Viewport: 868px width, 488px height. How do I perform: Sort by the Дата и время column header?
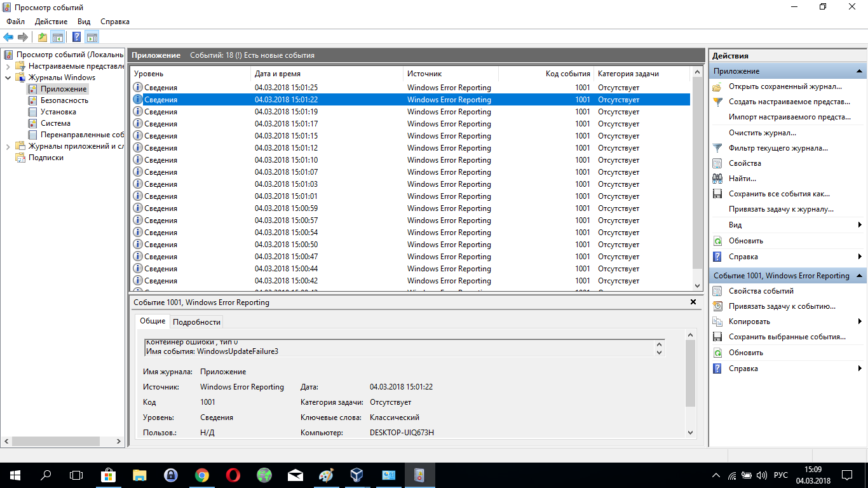click(x=327, y=74)
